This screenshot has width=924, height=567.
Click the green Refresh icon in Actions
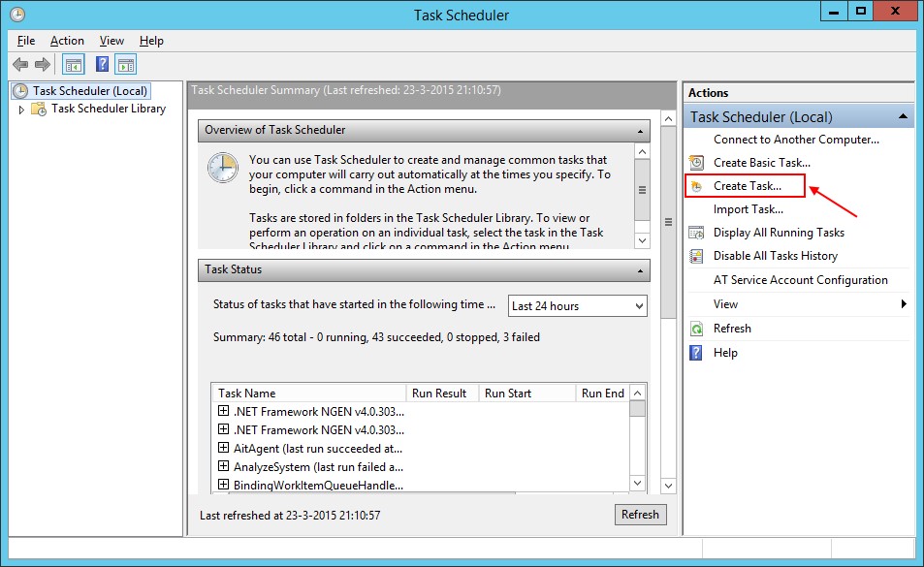click(696, 329)
